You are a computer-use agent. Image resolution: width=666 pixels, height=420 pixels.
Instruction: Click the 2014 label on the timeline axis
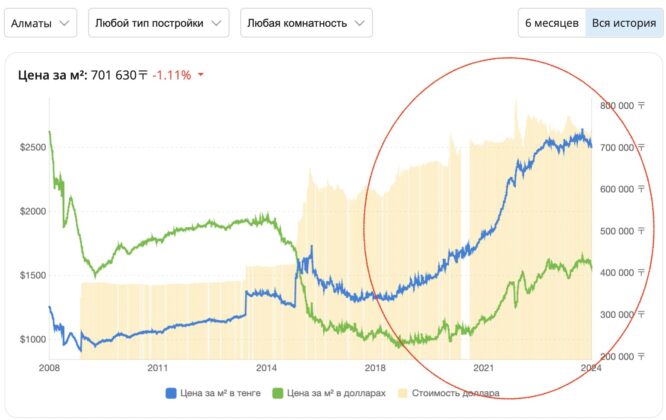pyautogui.click(x=266, y=368)
